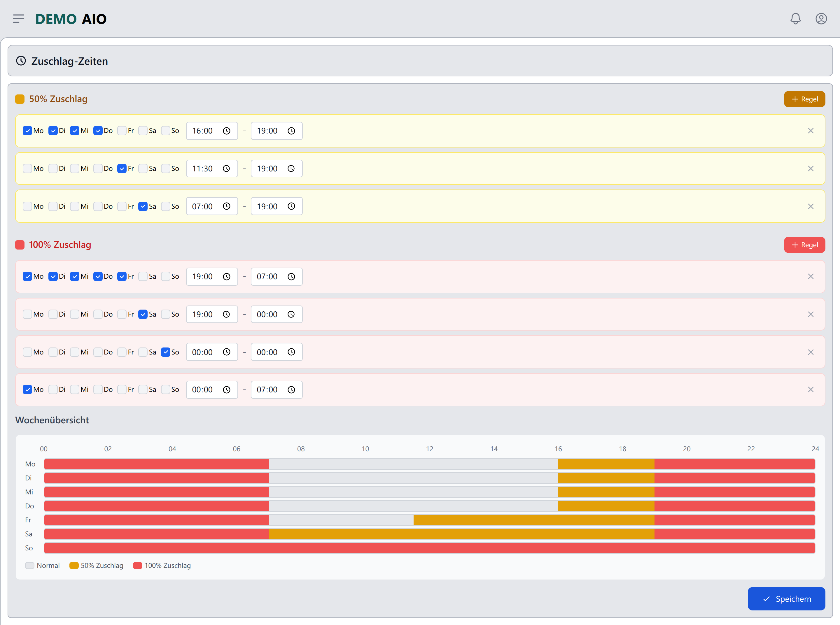This screenshot has height=625, width=840.
Task: Remove the 19:00–07:00 weekday rule
Action: point(811,277)
